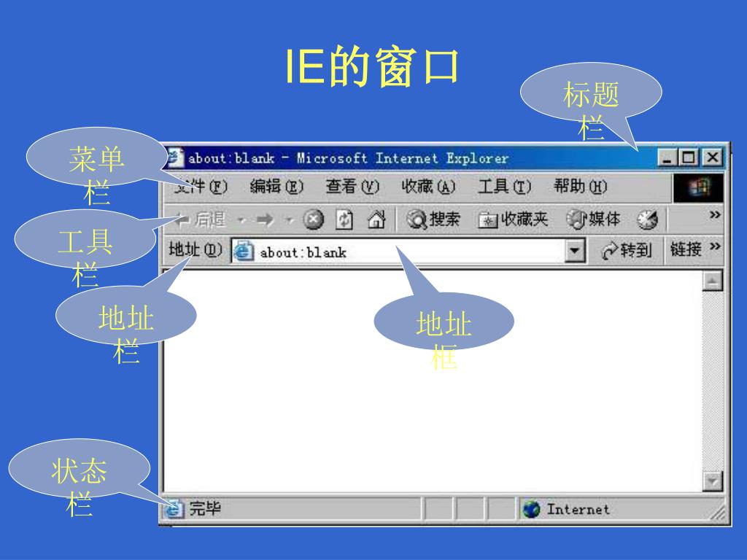The height and width of the screenshot is (560, 747).
Task: Maximize the Internet Explorer window
Action: pyautogui.click(x=689, y=157)
